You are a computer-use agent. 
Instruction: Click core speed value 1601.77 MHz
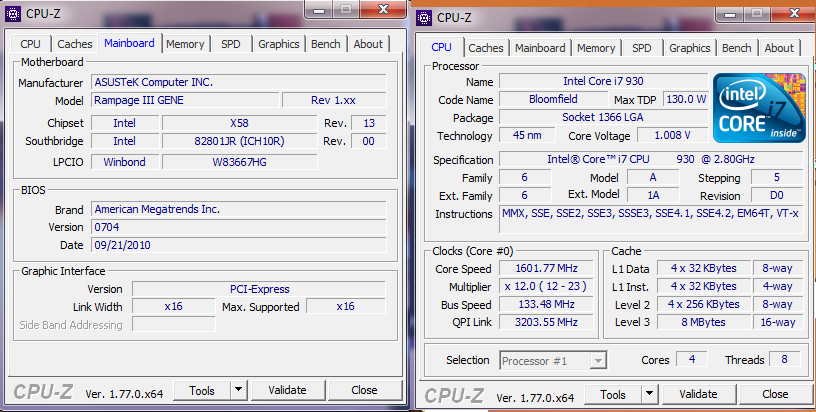[546, 268]
